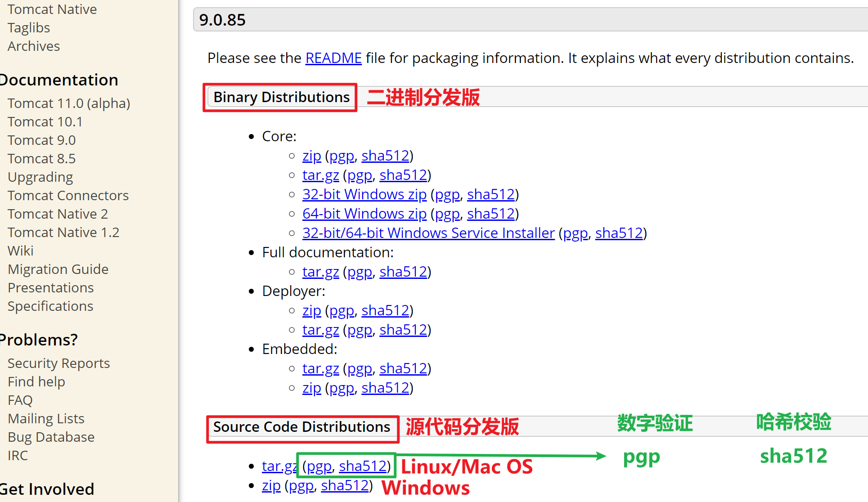Open pgp signature for source tar.gz
Screen dimensions: 868x502
[319, 466]
